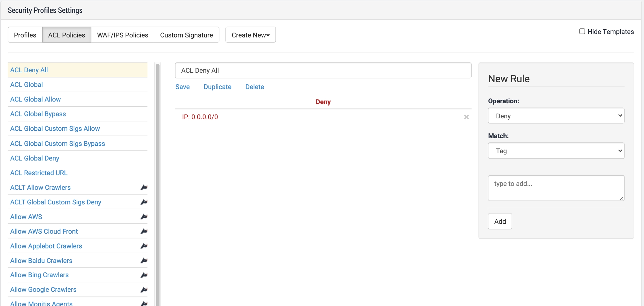Screen dimensions: 644x306
Task: Click template icon beside Allow Baidu Crawlers
Action: (x=144, y=260)
